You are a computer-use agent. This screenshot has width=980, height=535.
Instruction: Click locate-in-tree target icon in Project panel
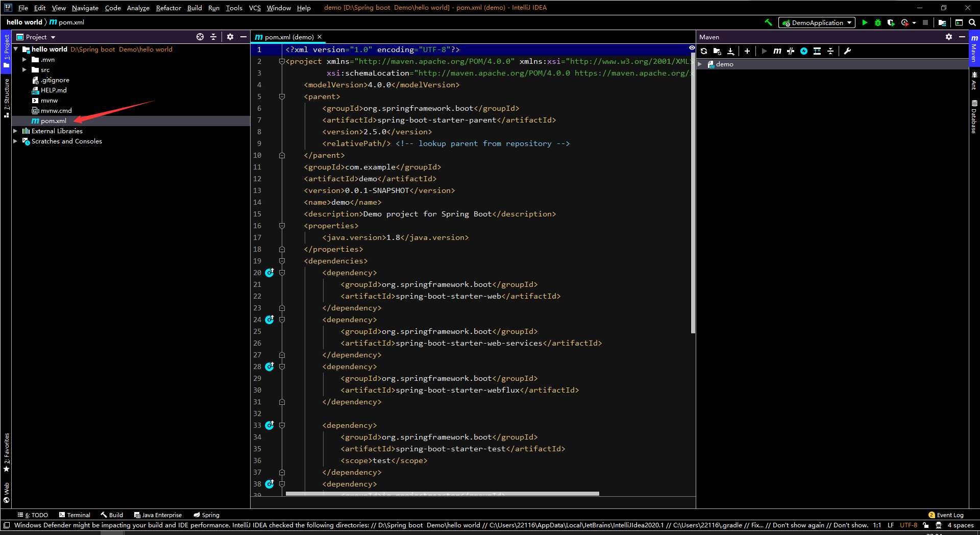coord(200,37)
